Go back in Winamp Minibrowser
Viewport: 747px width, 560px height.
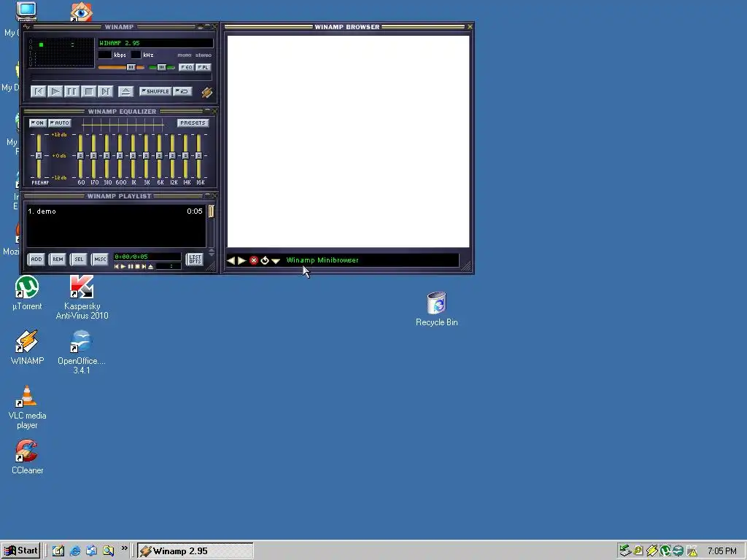click(231, 260)
